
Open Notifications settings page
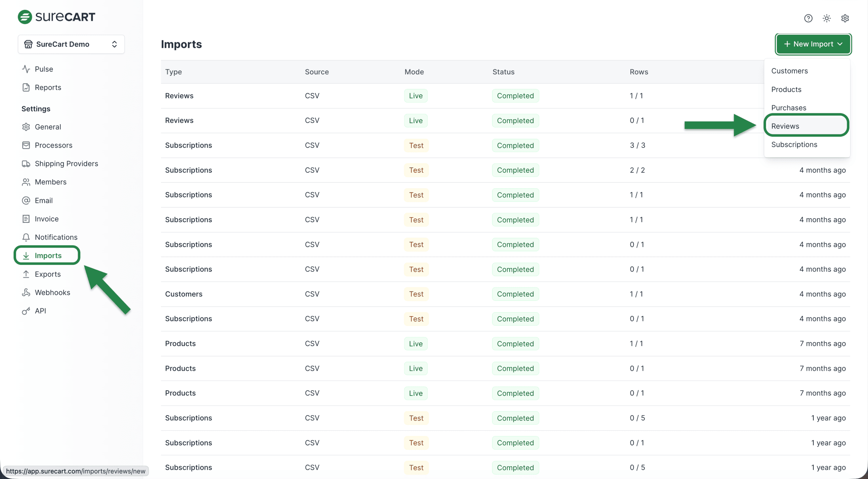pyautogui.click(x=56, y=237)
